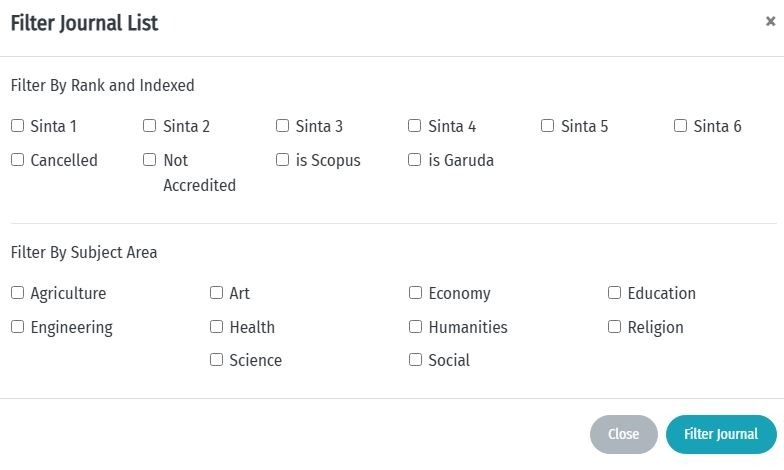Check the Sinta 6 option
The width and height of the screenshot is (784, 470).
click(x=680, y=126)
